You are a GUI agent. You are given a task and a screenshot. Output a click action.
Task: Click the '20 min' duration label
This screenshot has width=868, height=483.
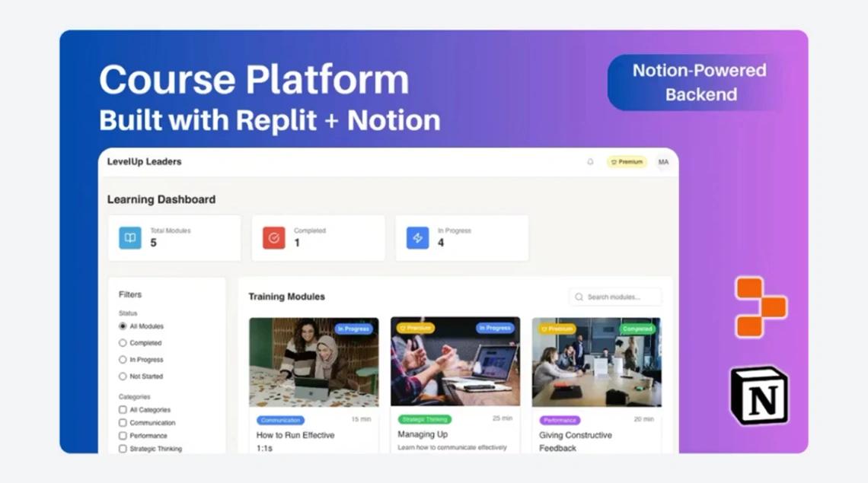pyautogui.click(x=644, y=419)
